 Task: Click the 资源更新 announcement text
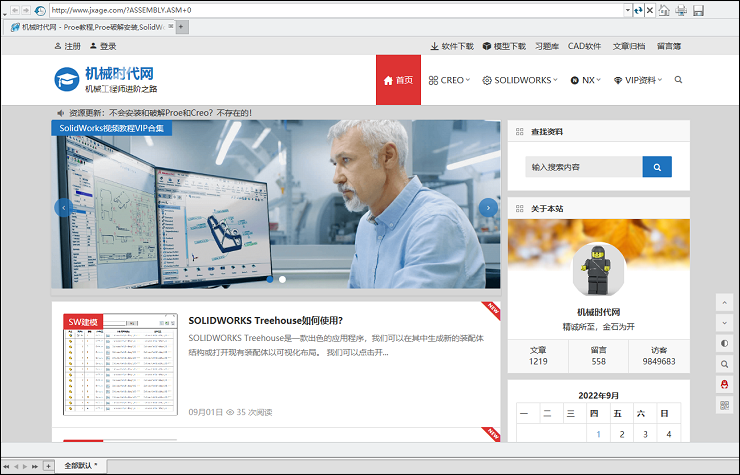tap(160, 113)
